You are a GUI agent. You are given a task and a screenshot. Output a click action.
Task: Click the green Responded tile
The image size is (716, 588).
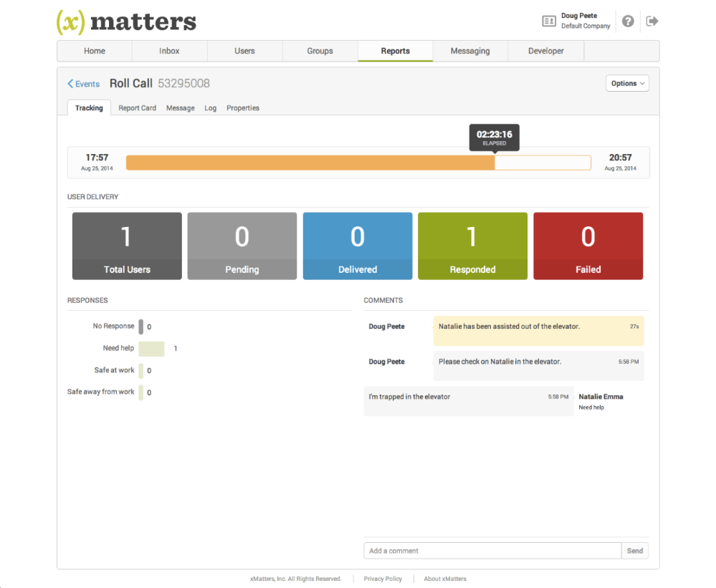pos(472,246)
